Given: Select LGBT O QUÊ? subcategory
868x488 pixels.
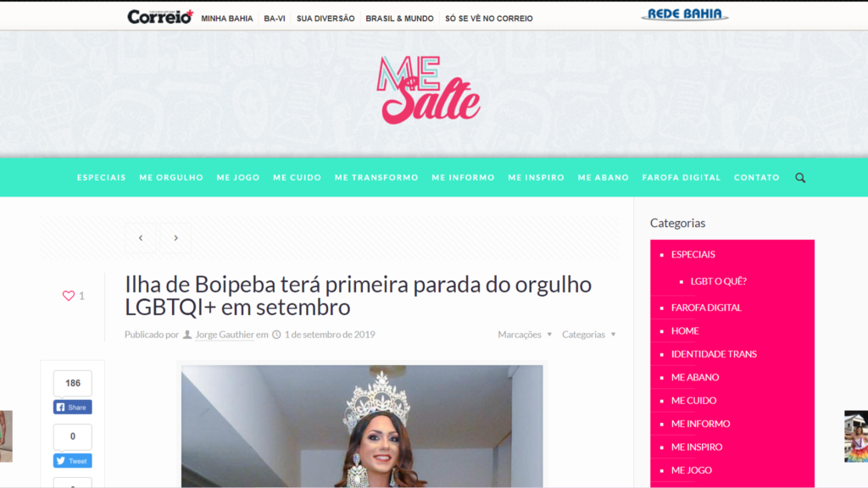Looking at the screenshot, I should [x=719, y=281].
